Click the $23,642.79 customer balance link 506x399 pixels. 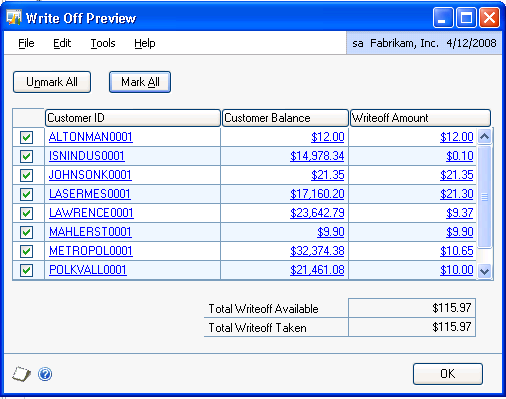coord(317,213)
